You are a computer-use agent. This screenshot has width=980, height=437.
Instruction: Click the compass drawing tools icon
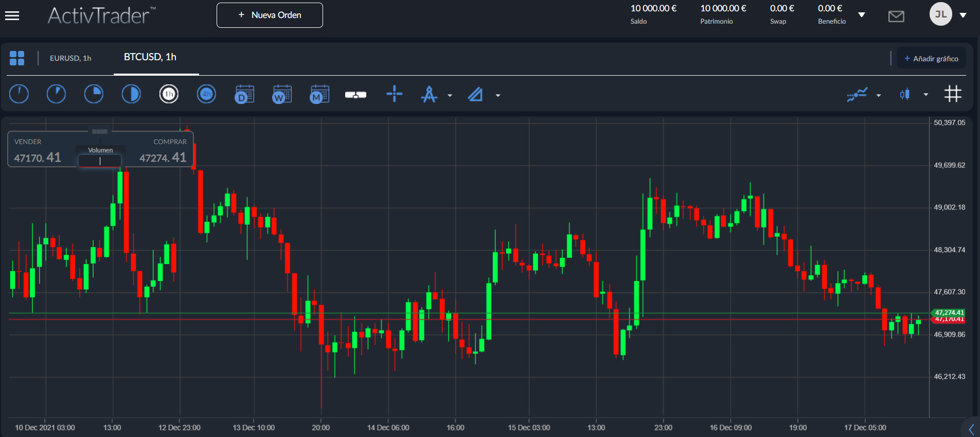(x=429, y=94)
